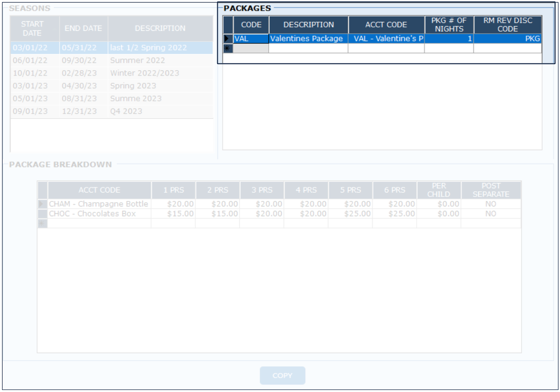Click the new row asterisk in Packages
Screen dimensions: 560x392
228,48
